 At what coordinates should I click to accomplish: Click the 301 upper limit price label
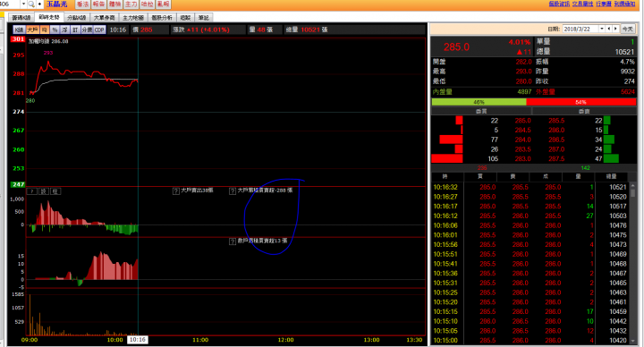[18, 39]
